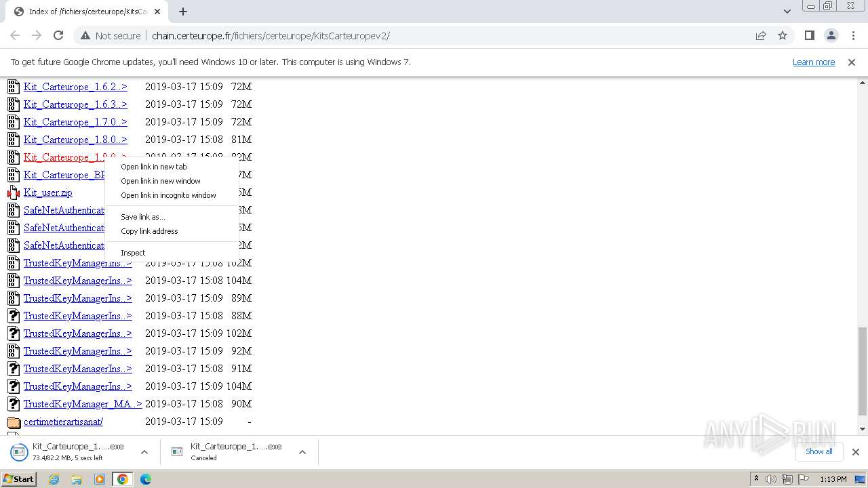Open the certimetierartisanat folder link
The width and height of the screenshot is (868, 488).
[x=63, y=422]
